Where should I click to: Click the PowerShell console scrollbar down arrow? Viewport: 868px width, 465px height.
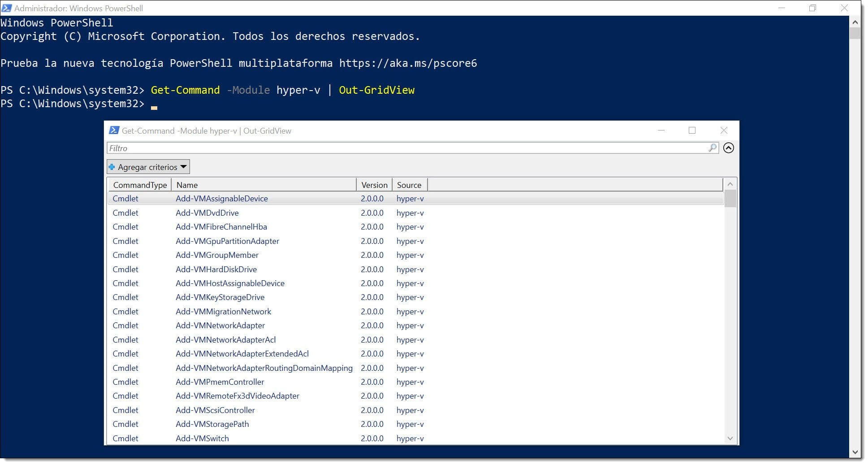(855, 452)
